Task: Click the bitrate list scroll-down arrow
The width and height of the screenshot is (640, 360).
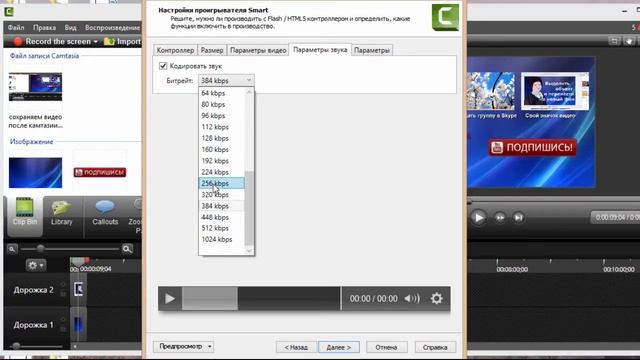Action: click(x=249, y=251)
